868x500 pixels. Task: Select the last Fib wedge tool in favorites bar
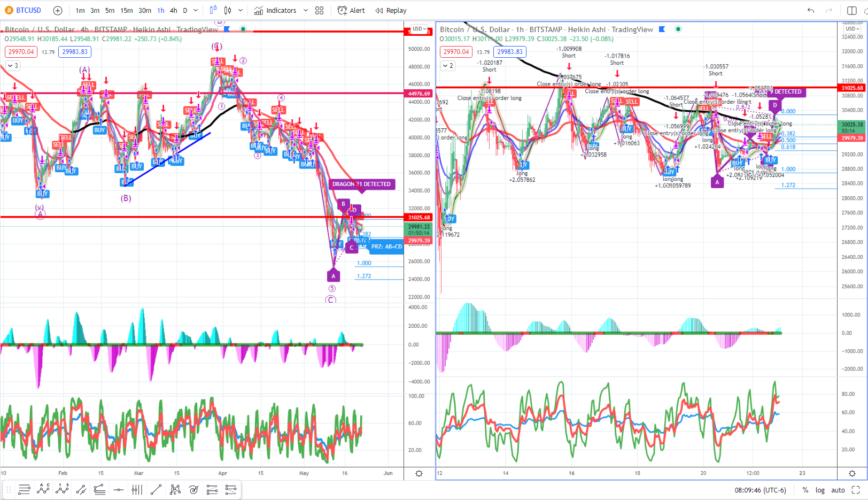231,489
